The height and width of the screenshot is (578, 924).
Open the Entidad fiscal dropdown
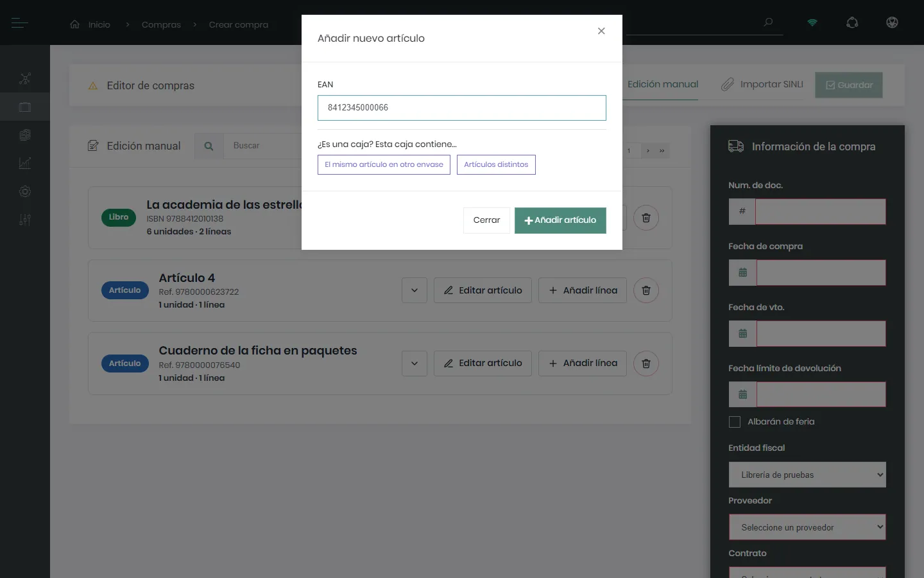807,475
